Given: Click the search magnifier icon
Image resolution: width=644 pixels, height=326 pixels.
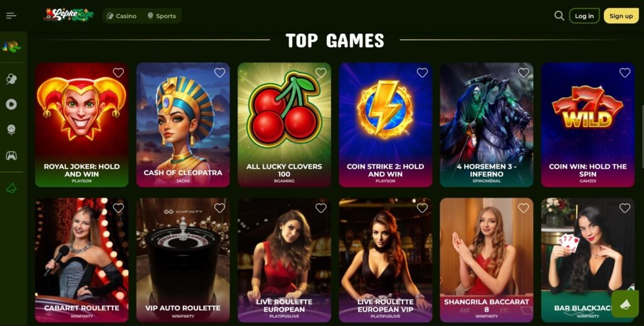Looking at the screenshot, I should point(559,16).
